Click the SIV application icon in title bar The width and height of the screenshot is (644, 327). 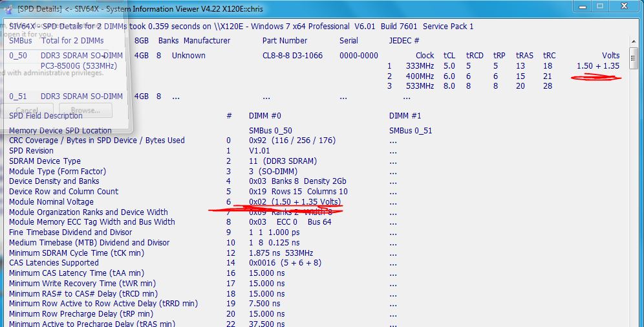click(x=8, y=9)
